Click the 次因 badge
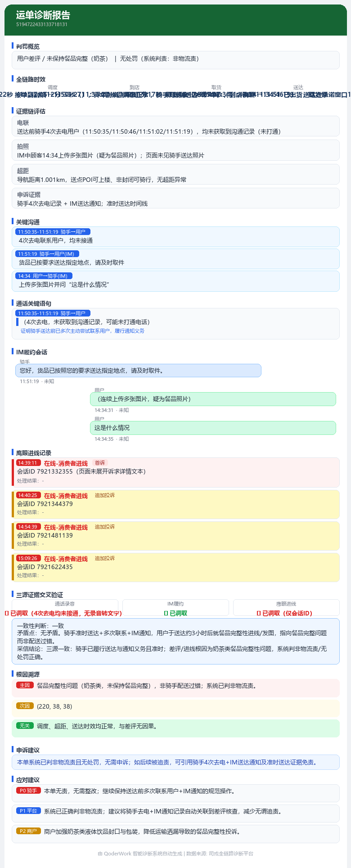This screenshot has height=868, width=351. [25, 706]
